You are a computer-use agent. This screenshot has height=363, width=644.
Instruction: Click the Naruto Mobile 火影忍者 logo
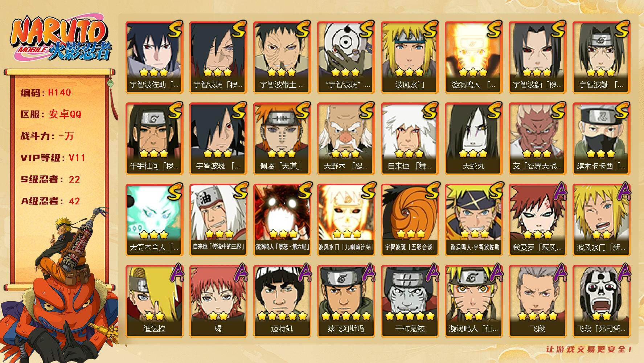61,39
